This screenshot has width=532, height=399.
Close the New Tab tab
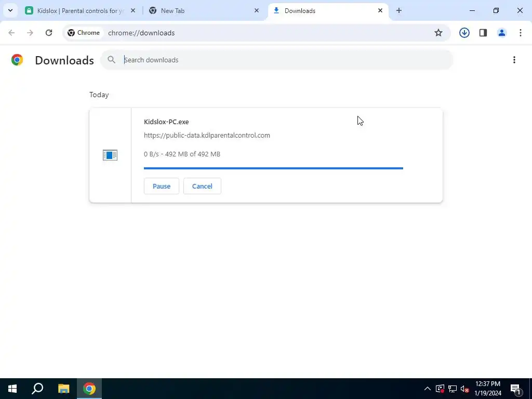(257, 10)
